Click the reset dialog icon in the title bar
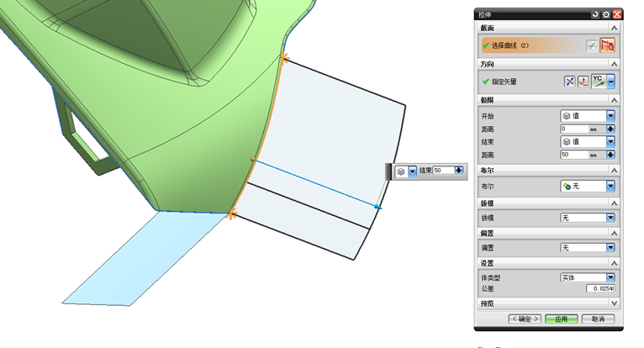The height and width of the screenshot is (348, 644). 595,14
